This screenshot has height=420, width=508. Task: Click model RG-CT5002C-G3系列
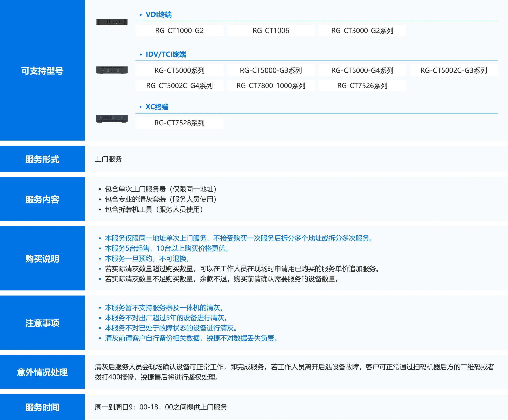[454, 70]
